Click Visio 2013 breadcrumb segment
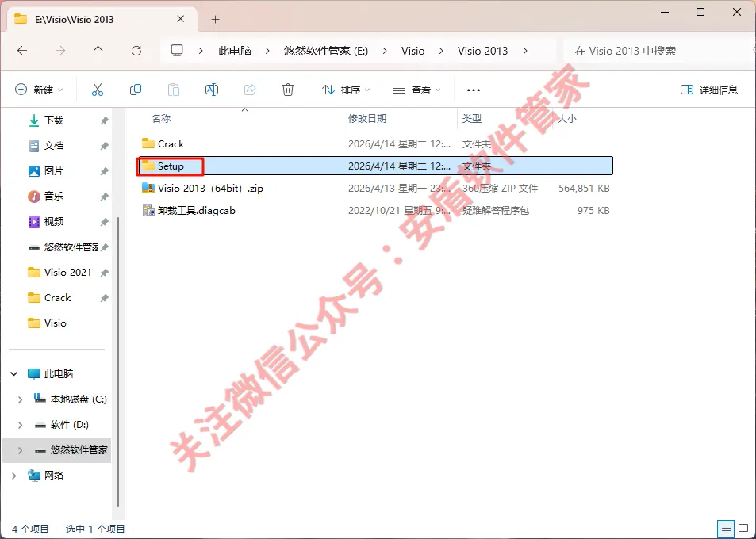Image resolution: width=756 pixels, height=539 pixels. click(x=482, y=51)
